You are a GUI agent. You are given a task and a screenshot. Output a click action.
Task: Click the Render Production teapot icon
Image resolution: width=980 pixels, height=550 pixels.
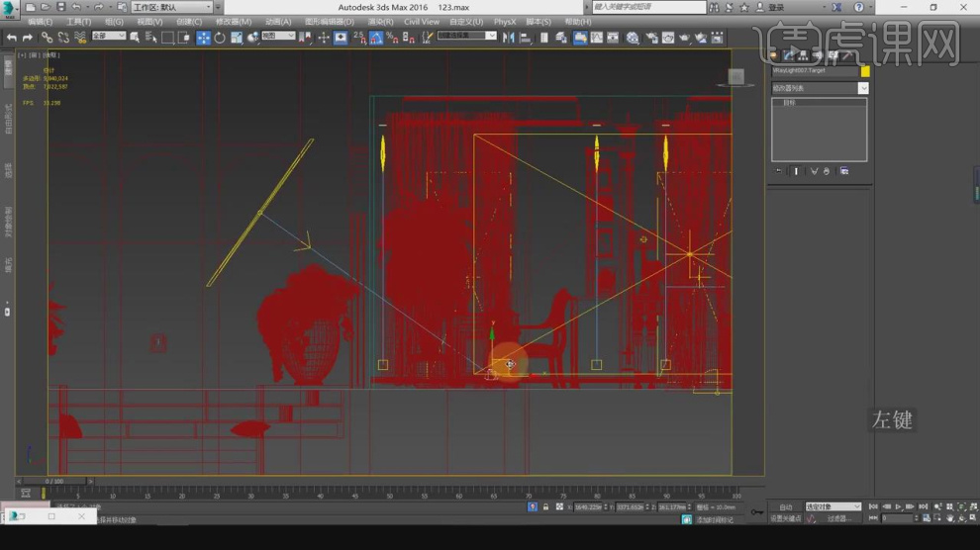(684, 38)
